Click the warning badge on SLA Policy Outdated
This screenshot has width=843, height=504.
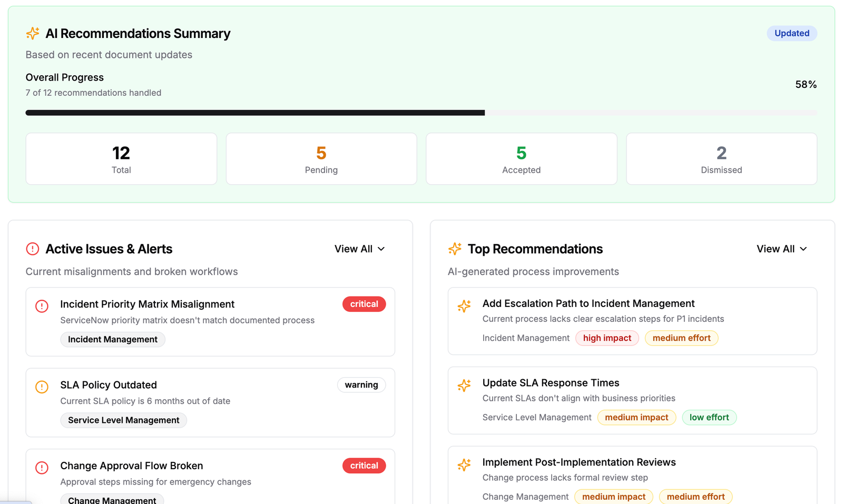point(361,385)
